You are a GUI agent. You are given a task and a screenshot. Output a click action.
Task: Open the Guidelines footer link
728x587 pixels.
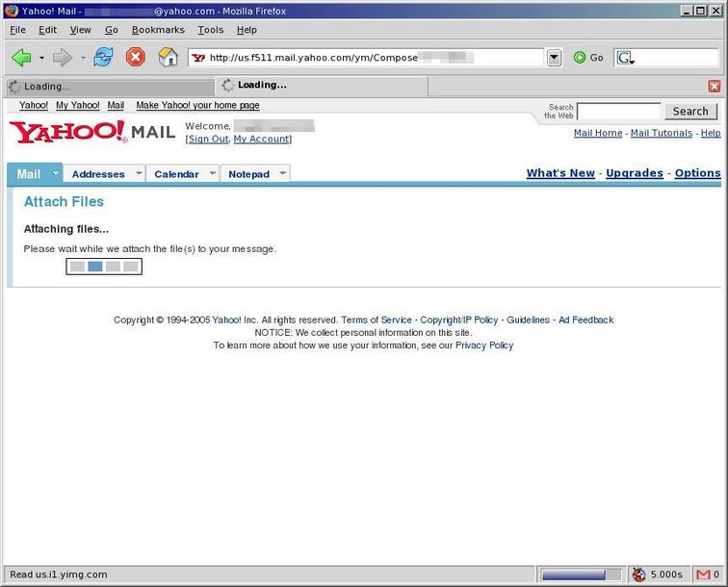pos(528,319)
